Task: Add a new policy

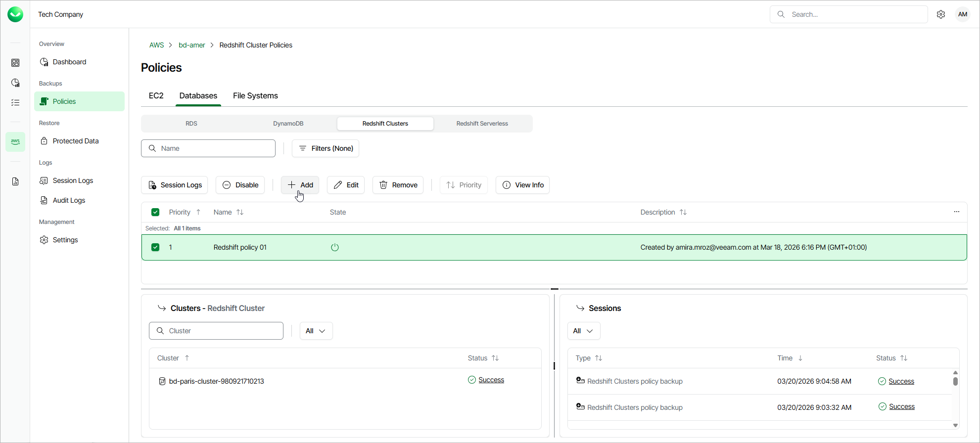Action: (x=300, y=185)
